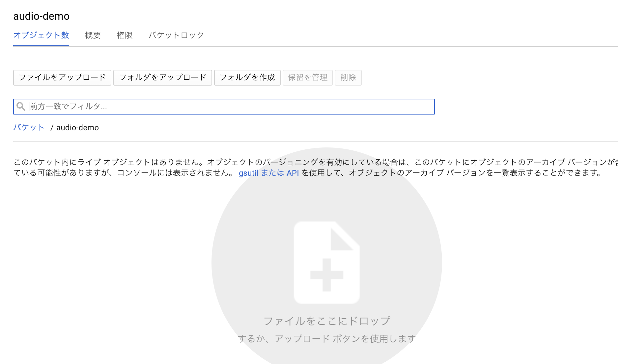Click the magnifier icon in filter box
Screen dimensions: 618x364
tap(21, 107)
